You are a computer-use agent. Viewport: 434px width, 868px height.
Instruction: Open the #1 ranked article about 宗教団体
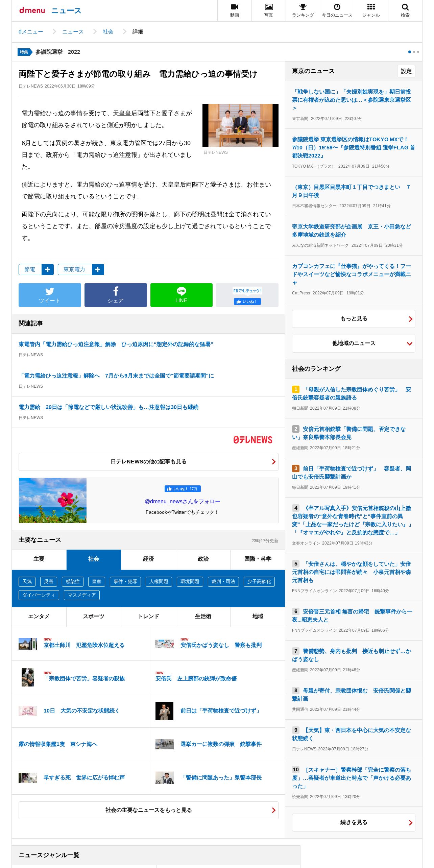(352, 394)
